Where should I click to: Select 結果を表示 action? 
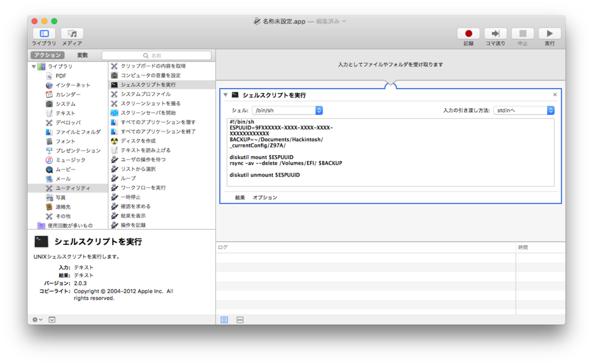point(162,216)
